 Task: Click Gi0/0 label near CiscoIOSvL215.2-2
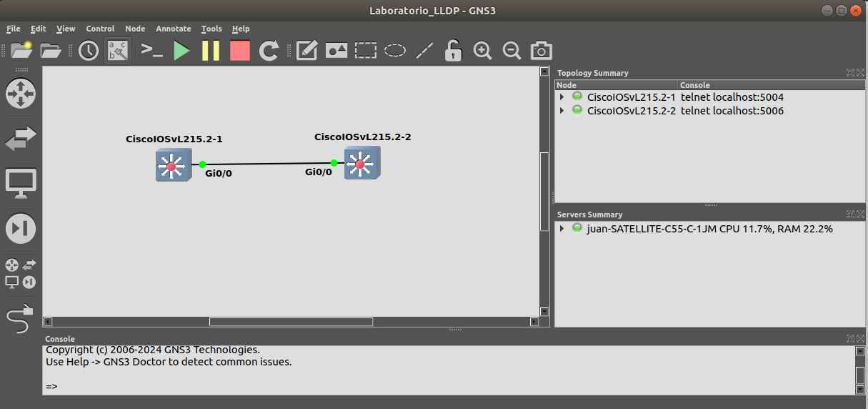click(319, 172)
